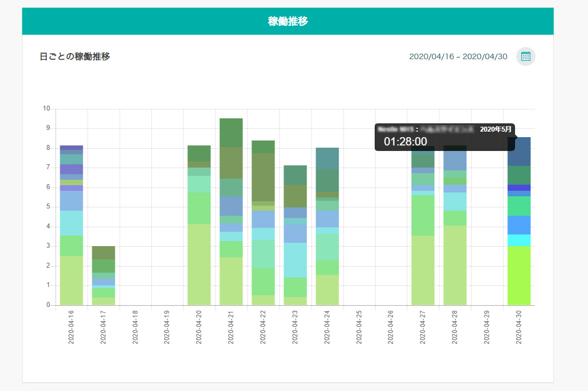Select the olive top segment of the 2020-04-17 bar
Viewport: 588px width, 391px height.
pyautogui.click(x=103, y=253)
